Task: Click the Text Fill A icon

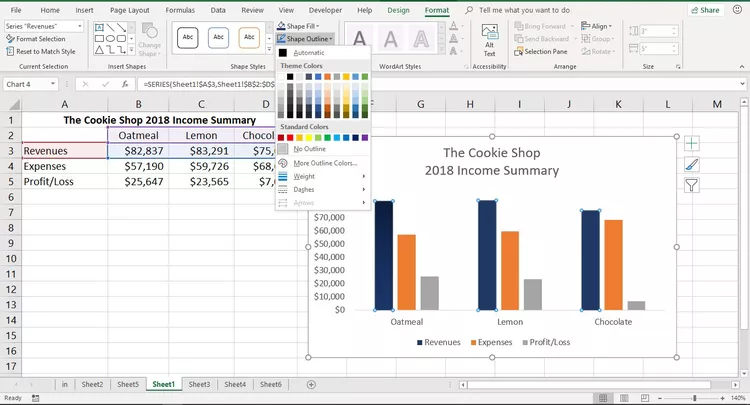Action: point(453,26)
